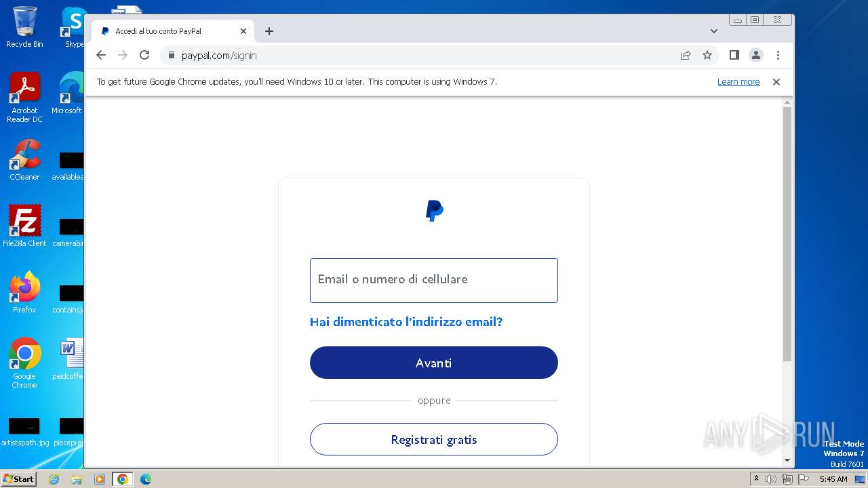Image resolution: width=868 pixels, height=488 pixels.
Task: Select the 'Accedi al tuo conto PayPal' tab
Action: pos(173,31)
